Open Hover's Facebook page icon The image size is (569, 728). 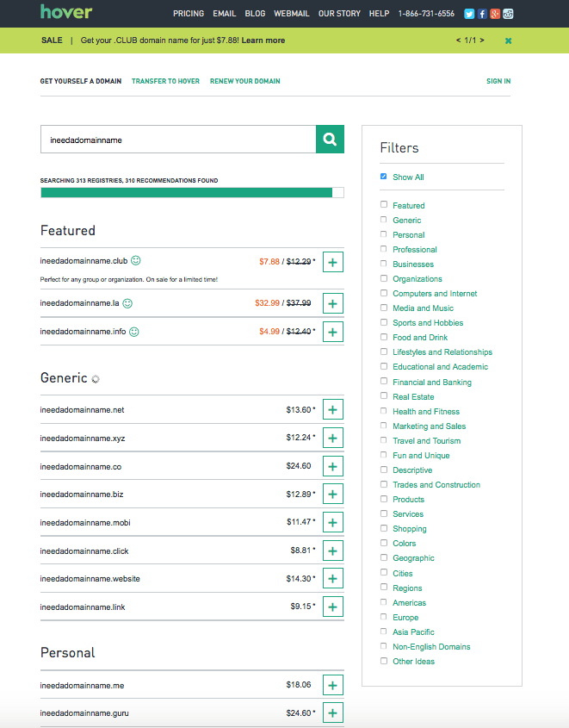[482, 14]
